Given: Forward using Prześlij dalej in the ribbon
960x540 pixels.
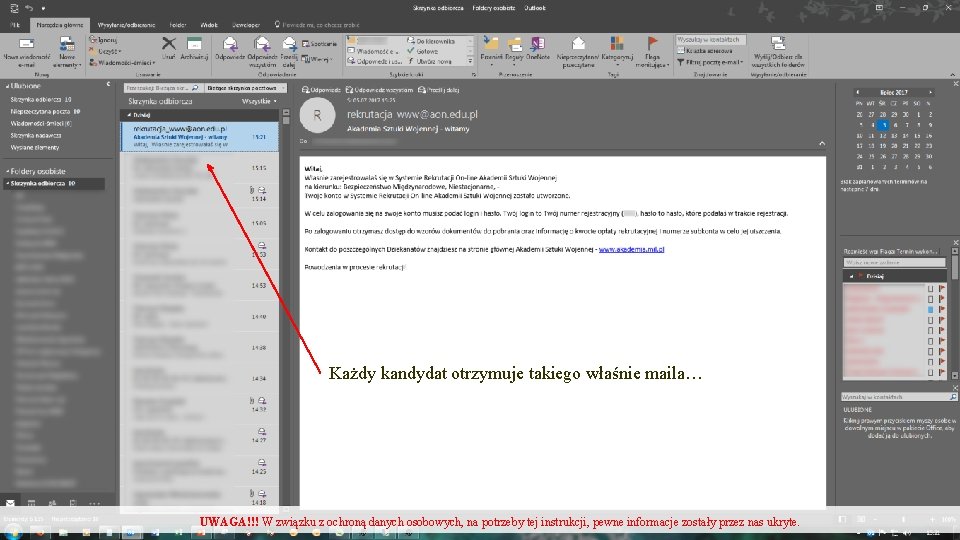Looking at the screenshot, I should pos(289,52).
